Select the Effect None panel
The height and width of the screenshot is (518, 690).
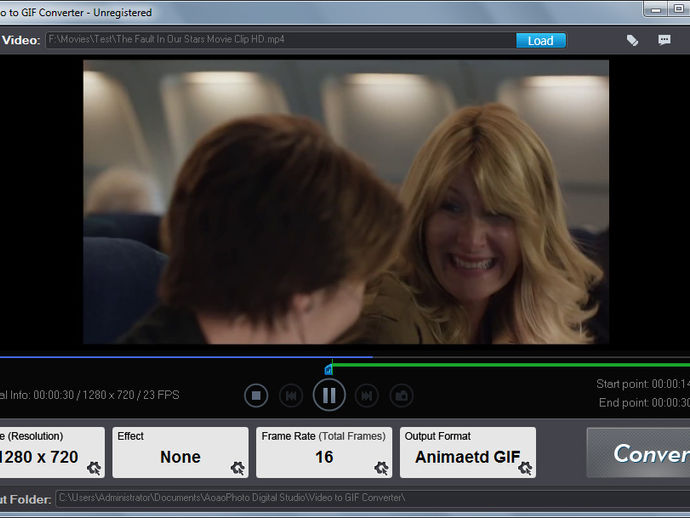pyautogui.click(x=180, y=452)
